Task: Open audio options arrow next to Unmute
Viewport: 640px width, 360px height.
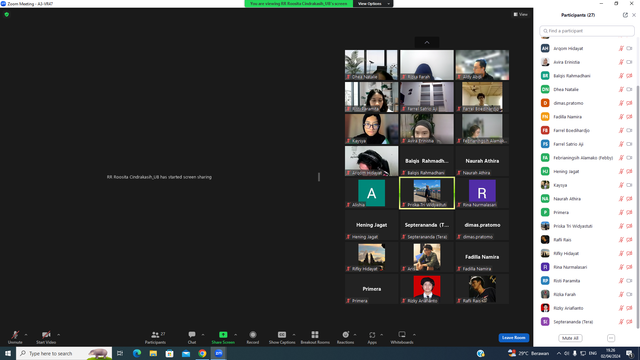Action: pyautogui.click(x=26, y=335)
